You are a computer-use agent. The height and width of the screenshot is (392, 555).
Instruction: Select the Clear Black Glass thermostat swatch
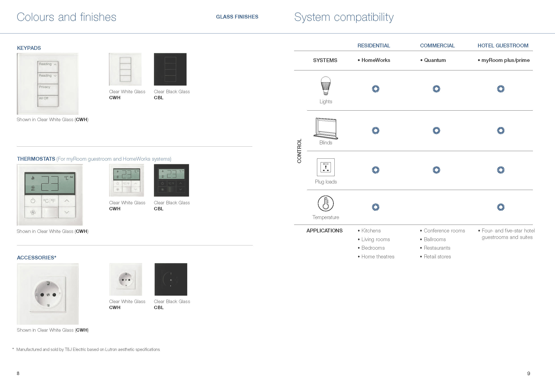pos(171,180)
